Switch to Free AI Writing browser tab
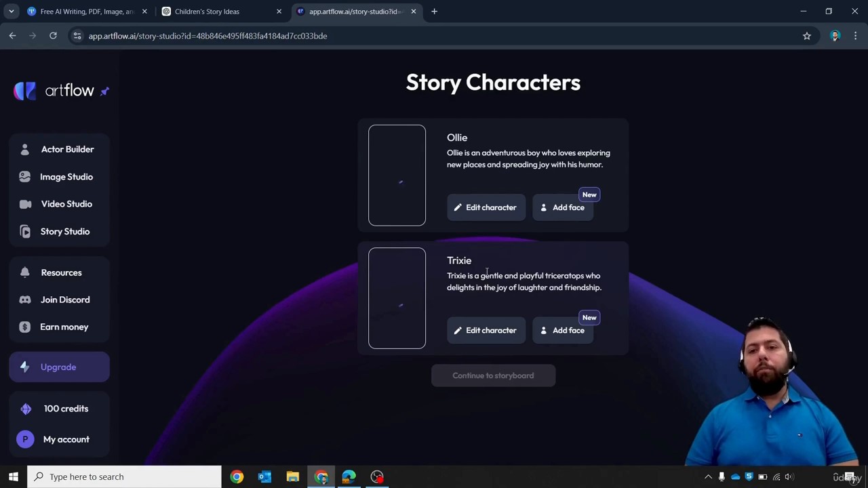Viewport: 868px width, 488px height. (x=87, y=12)
